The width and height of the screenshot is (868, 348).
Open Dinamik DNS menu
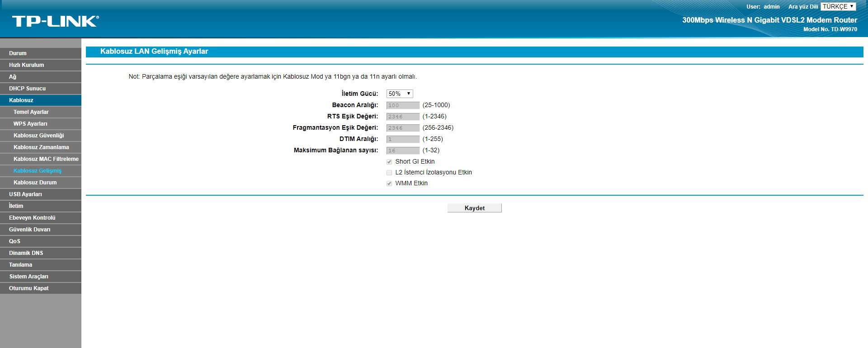pos(41,253)
